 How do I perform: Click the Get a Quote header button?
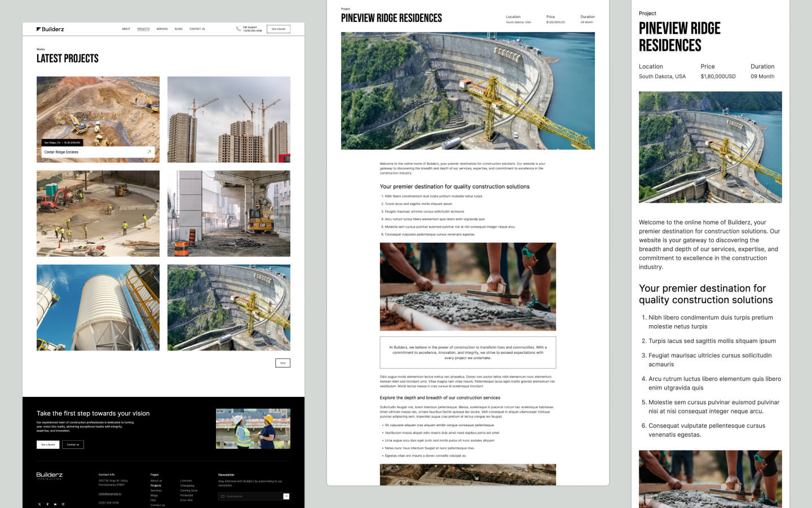point(278,29)
